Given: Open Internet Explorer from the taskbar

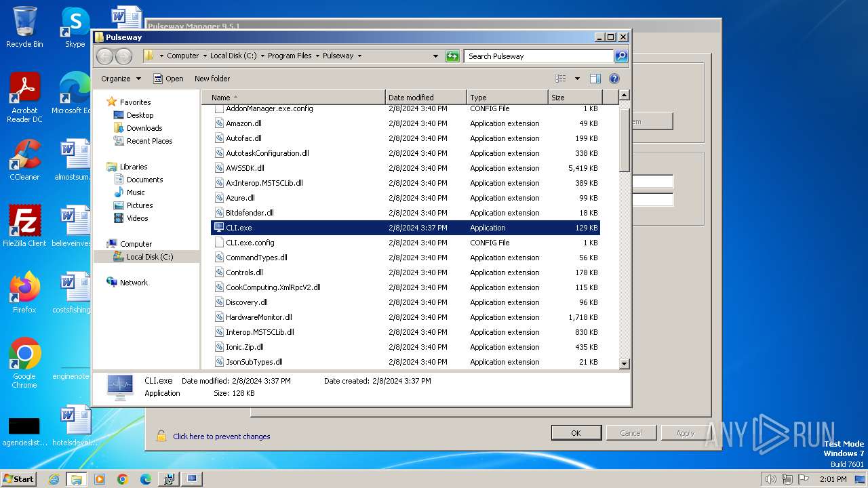Looking at the screenshot, I should pos(54,479).
